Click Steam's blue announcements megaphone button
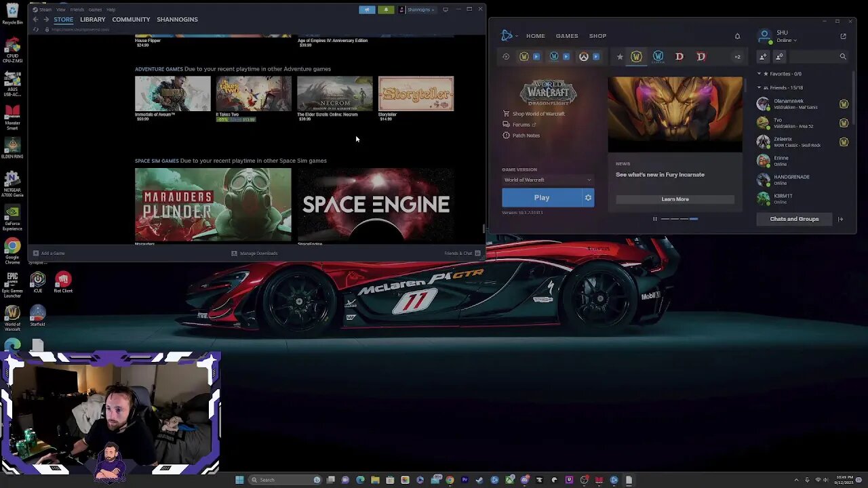The width and height of the screenshot is (868, 488). (x=367, y=9)
